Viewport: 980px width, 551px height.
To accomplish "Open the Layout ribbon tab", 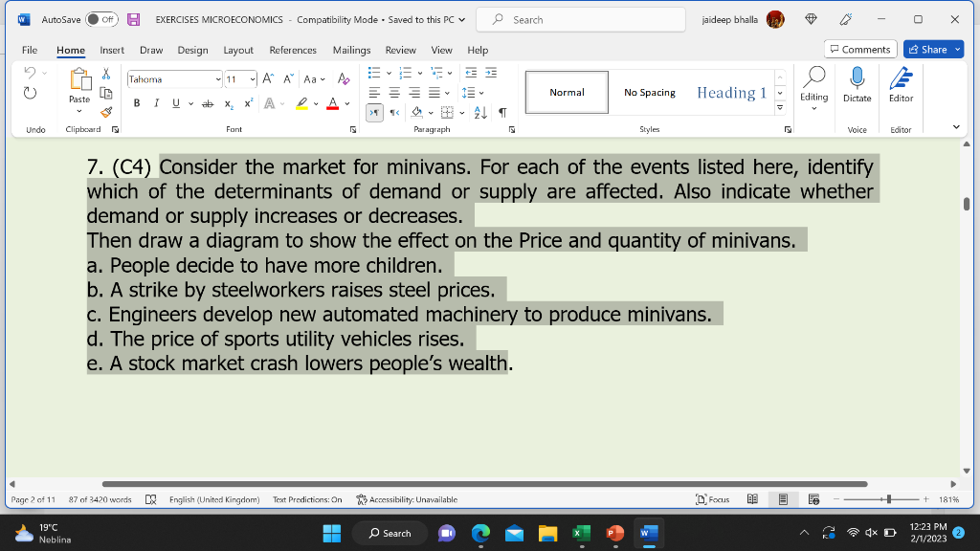I will point(238,50).
